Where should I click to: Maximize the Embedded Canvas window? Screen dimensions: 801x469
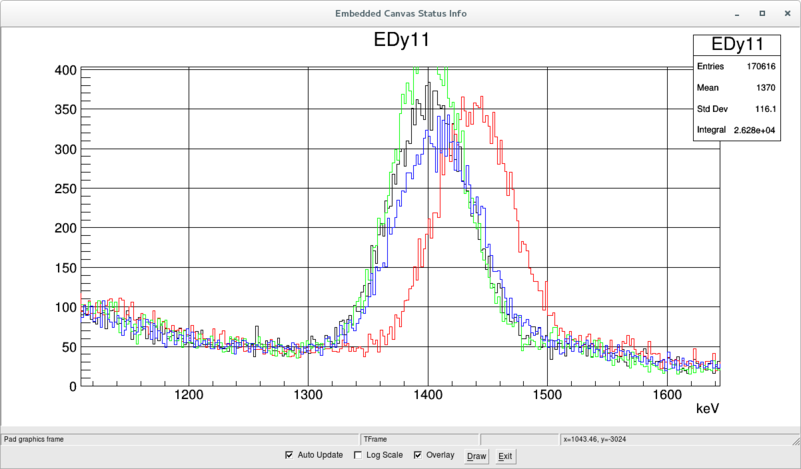[x=762, y=13]
